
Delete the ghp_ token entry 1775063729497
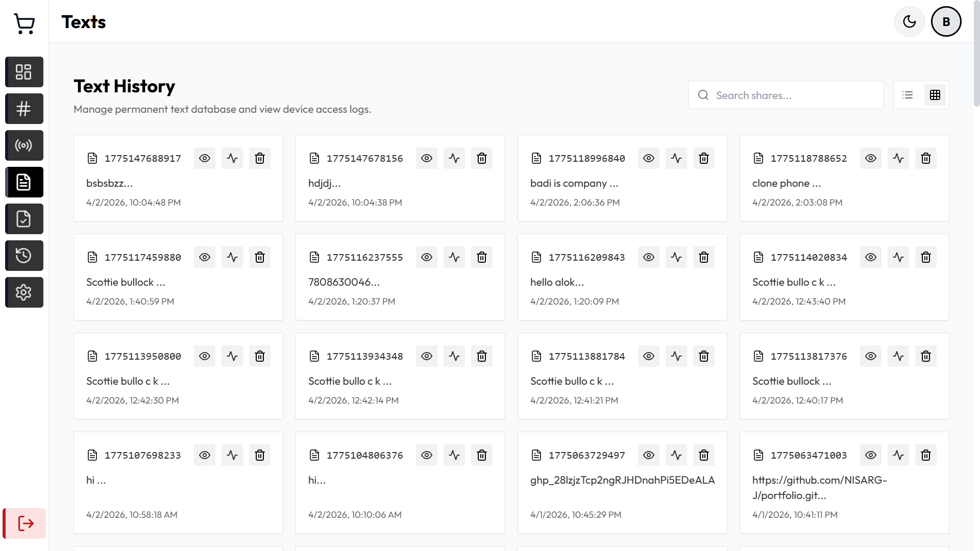point(704,455)
